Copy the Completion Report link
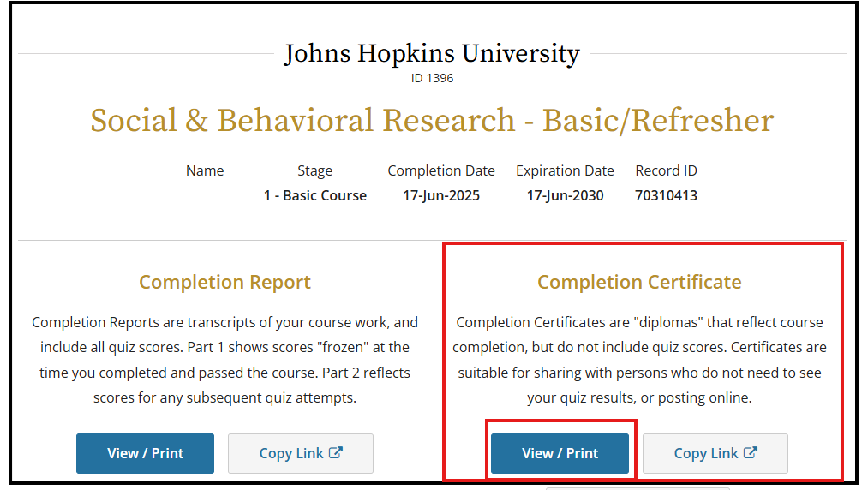868x490 pixels. 301,453
